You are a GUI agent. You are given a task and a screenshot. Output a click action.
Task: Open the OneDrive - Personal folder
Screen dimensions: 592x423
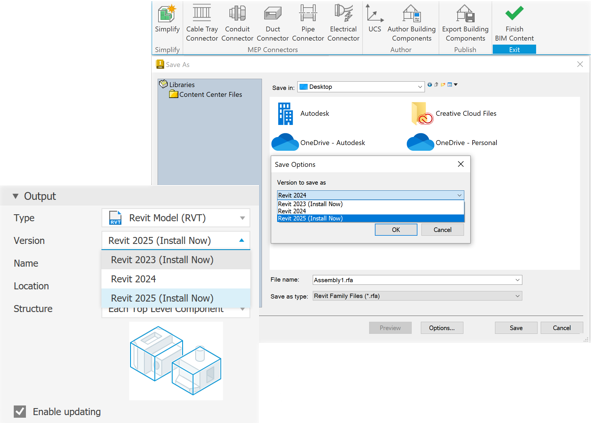tap(452, 142)
